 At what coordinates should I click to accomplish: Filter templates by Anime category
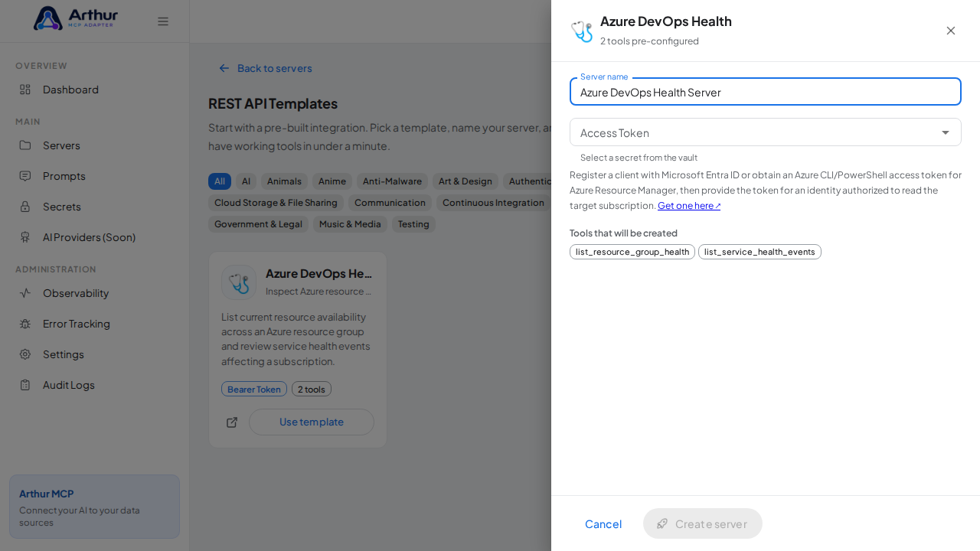(332, 181)
